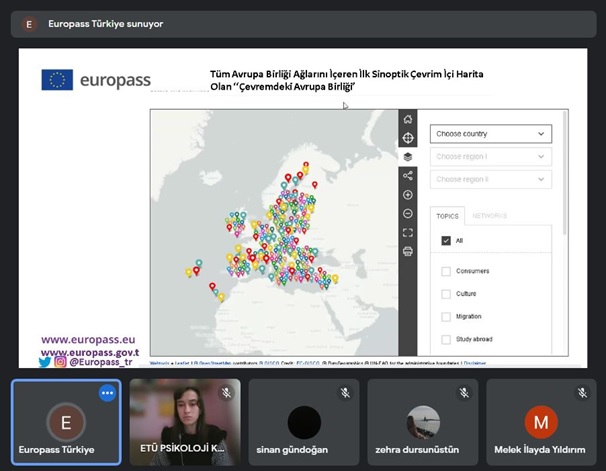Screen dimensions: 606x471
Task: Open the map layers icon
Action: tap(408, 157)
